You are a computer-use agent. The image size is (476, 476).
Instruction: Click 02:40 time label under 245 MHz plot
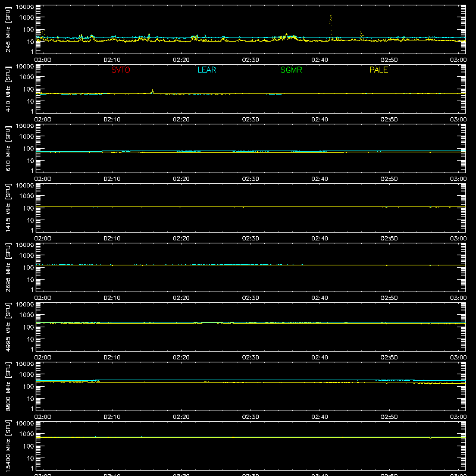pos(320,60)
